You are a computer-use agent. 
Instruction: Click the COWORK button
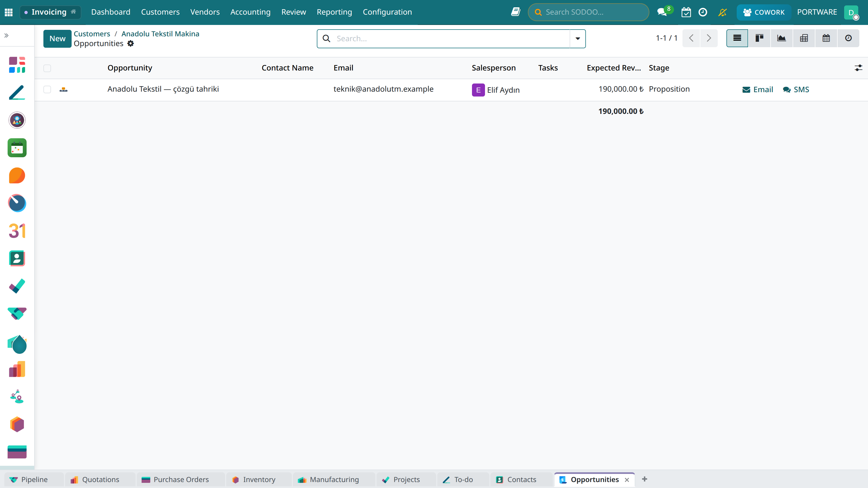(764, 12)
